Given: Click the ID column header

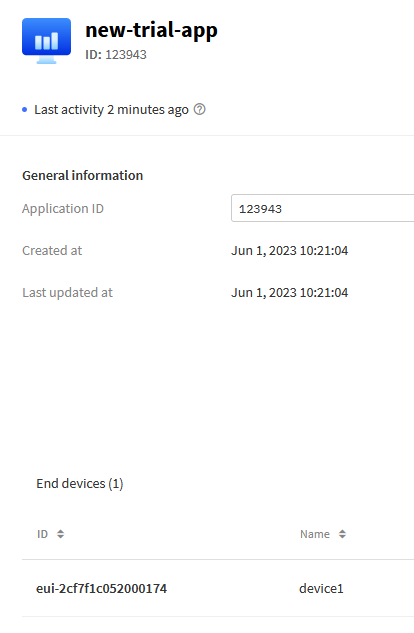Looking at the screenshot, I should 42,534.
